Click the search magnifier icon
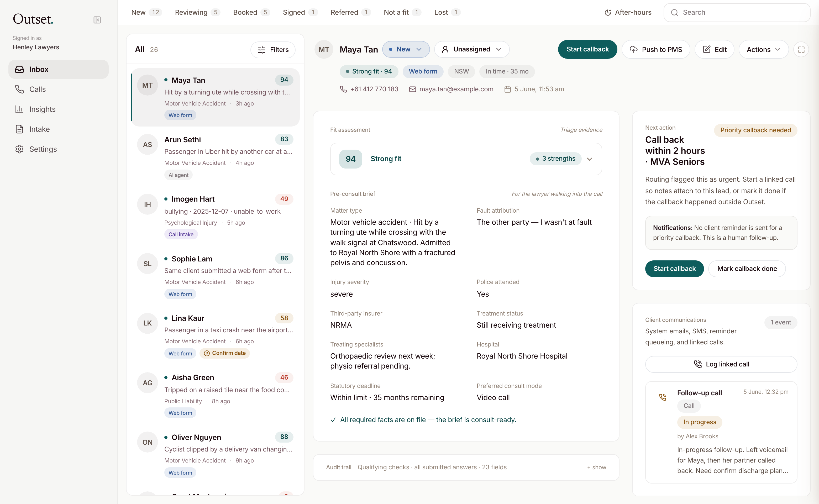 coord(674,13)
